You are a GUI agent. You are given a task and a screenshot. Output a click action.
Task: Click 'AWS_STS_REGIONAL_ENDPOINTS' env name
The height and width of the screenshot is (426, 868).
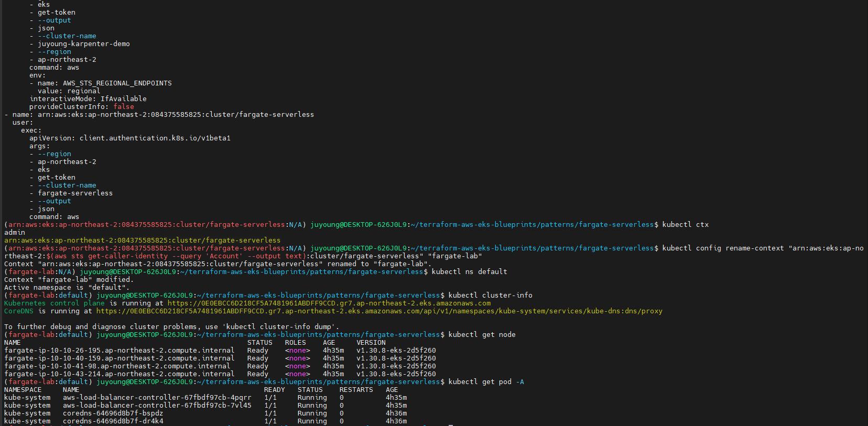coord(117,83)
